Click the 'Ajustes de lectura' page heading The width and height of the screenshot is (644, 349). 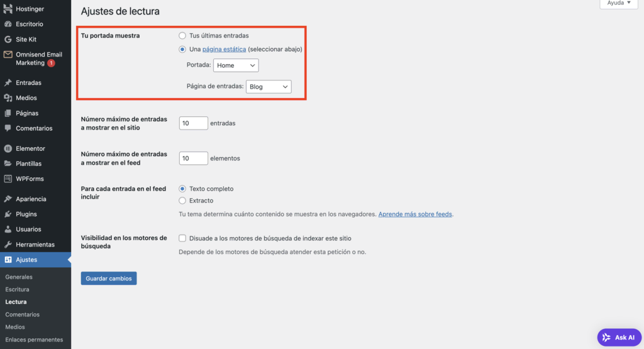pyautogui.click(x=120, y=11)
